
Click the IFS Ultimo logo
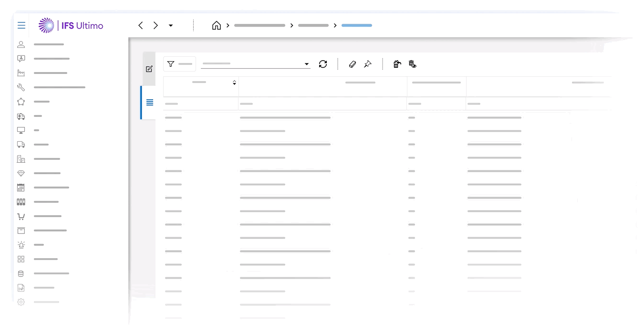coord(71,25)
